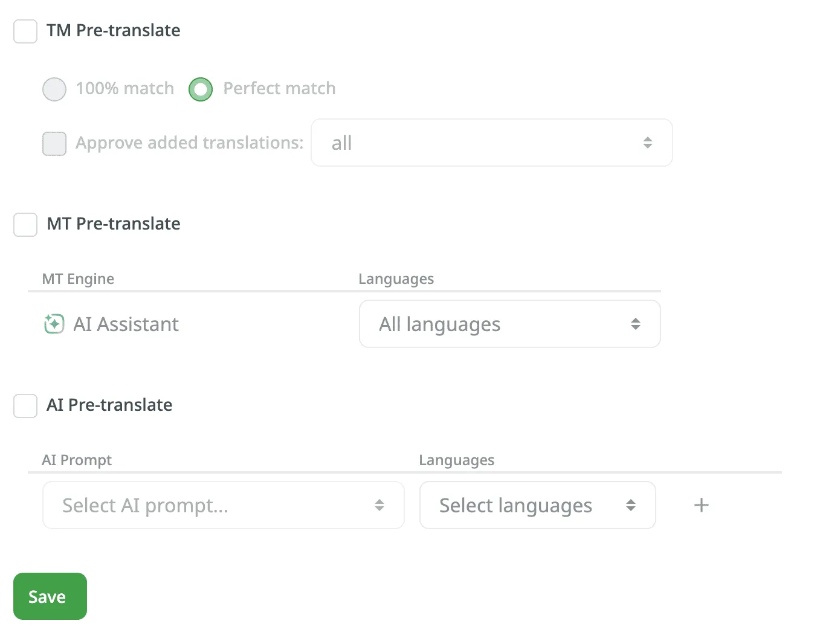The image size is (820, 644).
Task: Click the chevron in 'Select languages' selector
Action: [x=631, y=505]
